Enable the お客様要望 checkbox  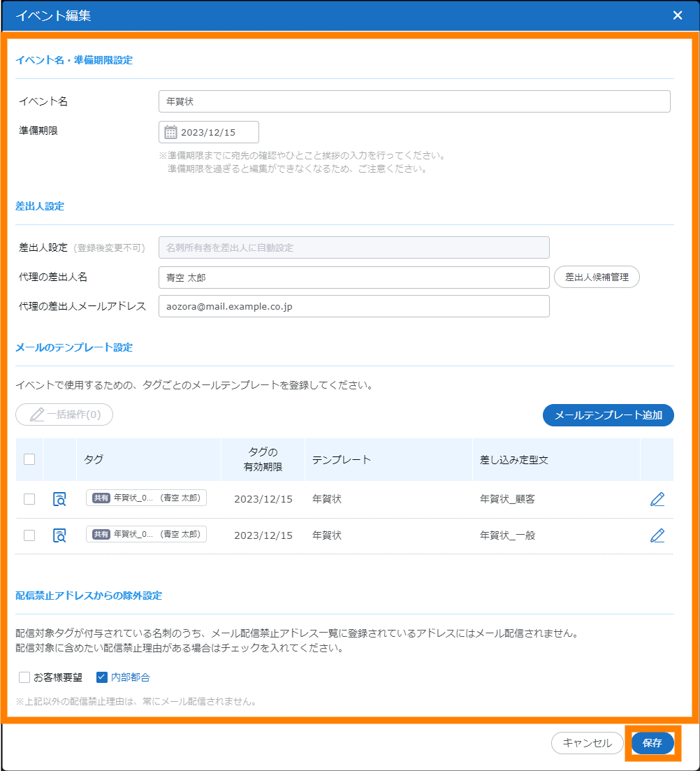[x=24, y=677]
